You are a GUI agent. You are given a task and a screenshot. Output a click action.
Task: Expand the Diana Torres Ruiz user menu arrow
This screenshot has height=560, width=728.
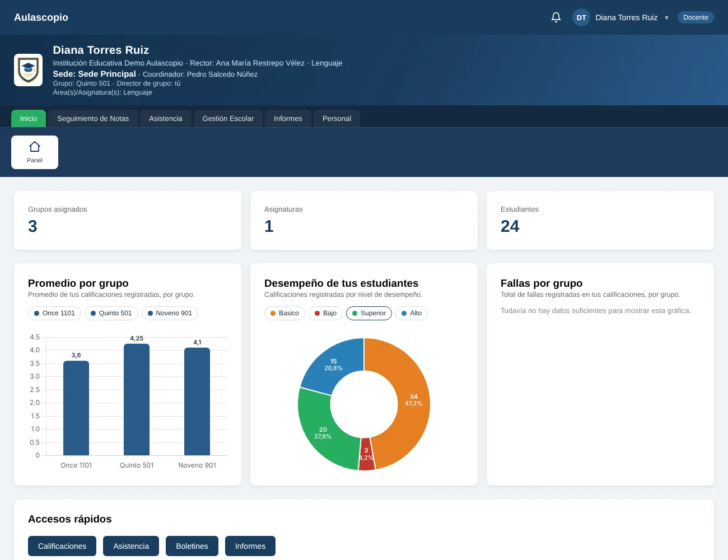[x=666, y=18]
